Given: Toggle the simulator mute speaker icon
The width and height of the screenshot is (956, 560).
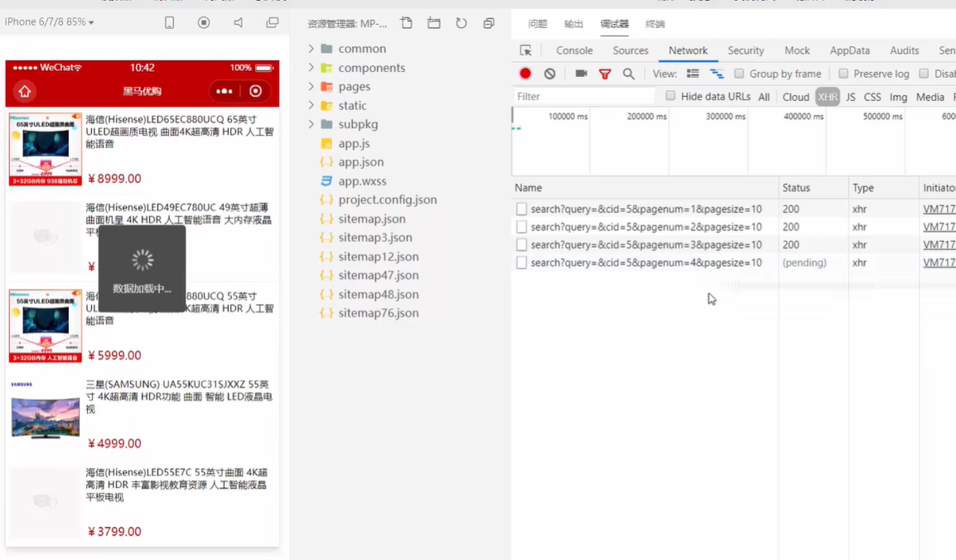Looking at the screenshot, I should (238, 22).
